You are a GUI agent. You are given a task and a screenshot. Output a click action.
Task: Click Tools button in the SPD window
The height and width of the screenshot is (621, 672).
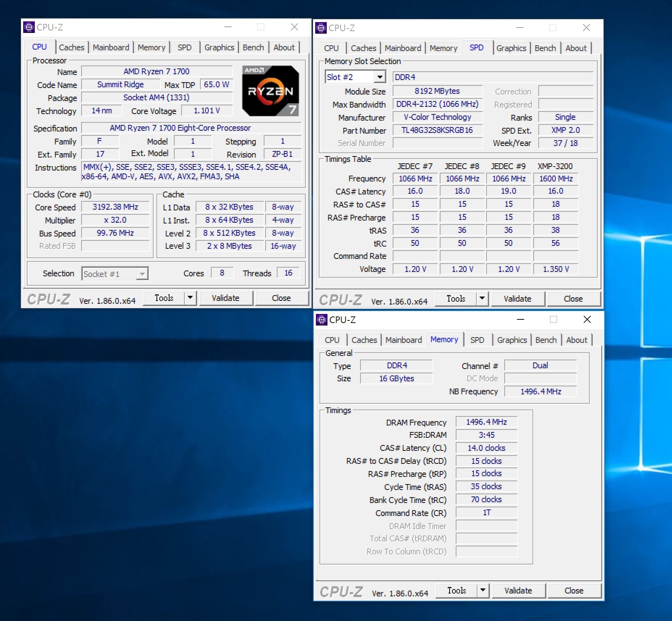pyautogui.click(x=456, y=299)
